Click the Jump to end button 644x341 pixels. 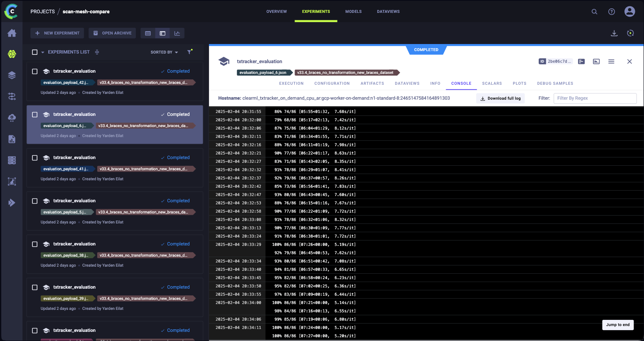coord(617,325)
